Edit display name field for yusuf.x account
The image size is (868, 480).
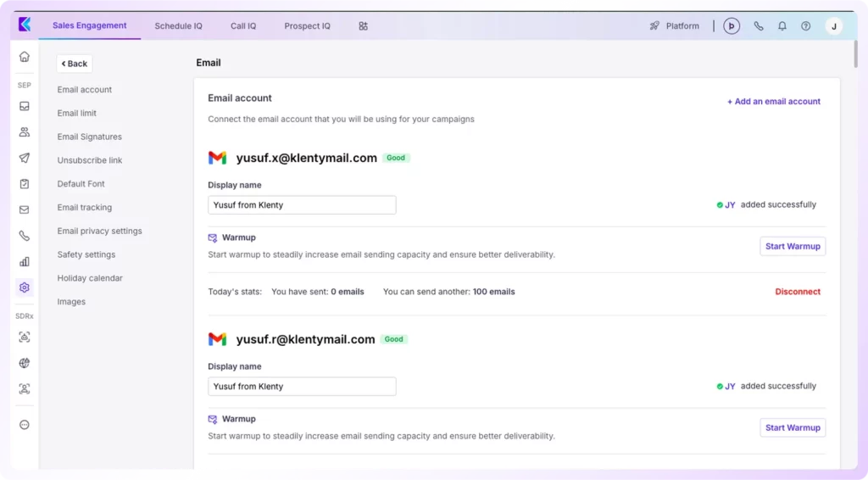[302, 205]
